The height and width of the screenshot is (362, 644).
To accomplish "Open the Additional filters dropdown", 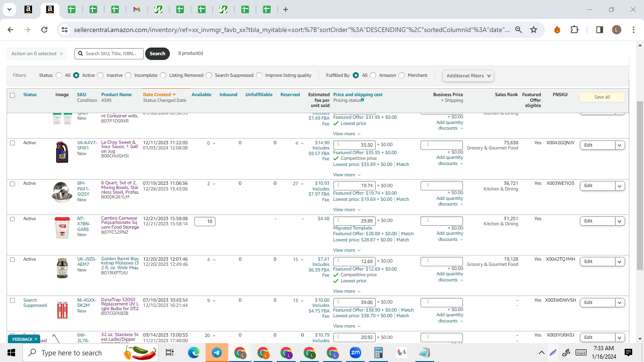I will (x=468, y=76).
